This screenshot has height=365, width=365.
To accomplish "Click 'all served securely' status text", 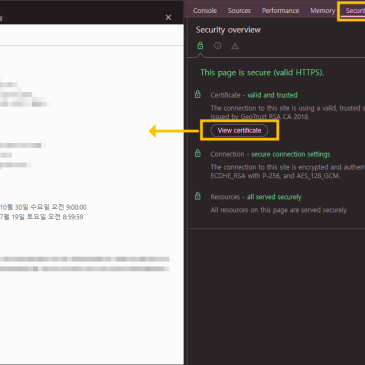I will (274, 197).
